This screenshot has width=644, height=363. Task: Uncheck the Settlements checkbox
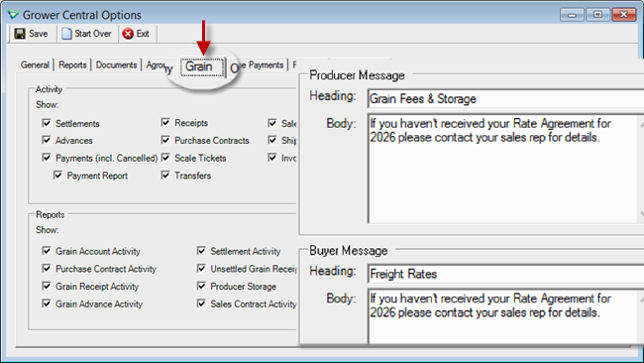(47, 123)
